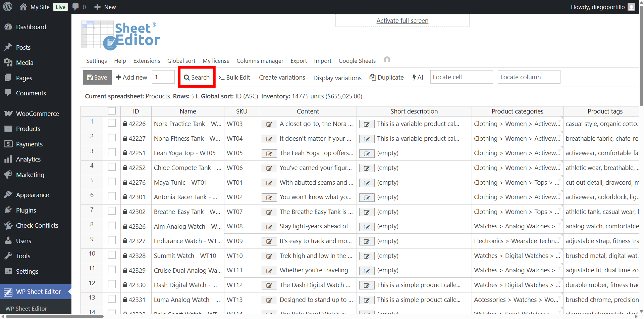Click the Sheet Editor logo
The height and width of the screenshot is (319, 644).
(x=121, y=35)
